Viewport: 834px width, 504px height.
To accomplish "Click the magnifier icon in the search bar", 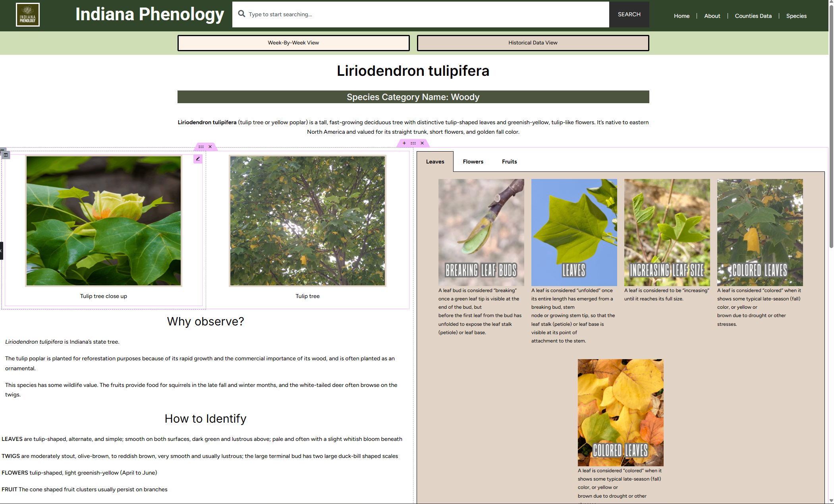I will [x=241, y=14].
